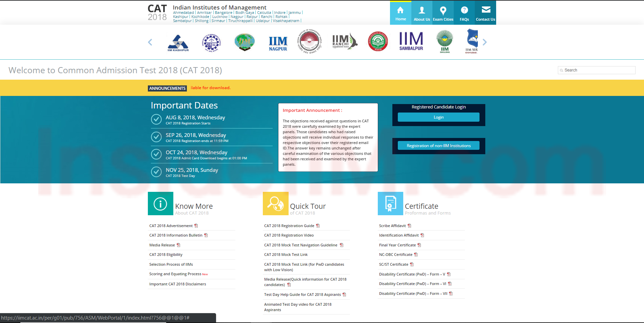Image resolution: width=644 pixels, height=323 pixels.
Task: Open Important CAT 2018 Disclaimers link
Action: coord(178,284)
